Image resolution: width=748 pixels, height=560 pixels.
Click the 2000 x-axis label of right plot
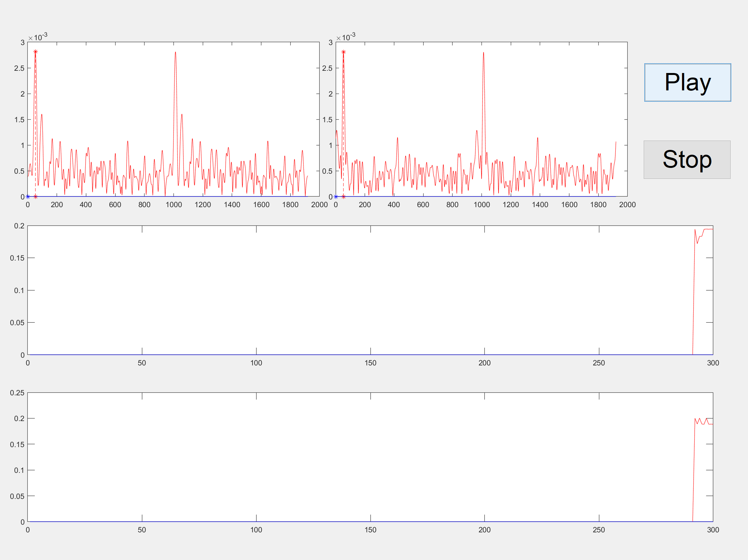pos(627,205)
